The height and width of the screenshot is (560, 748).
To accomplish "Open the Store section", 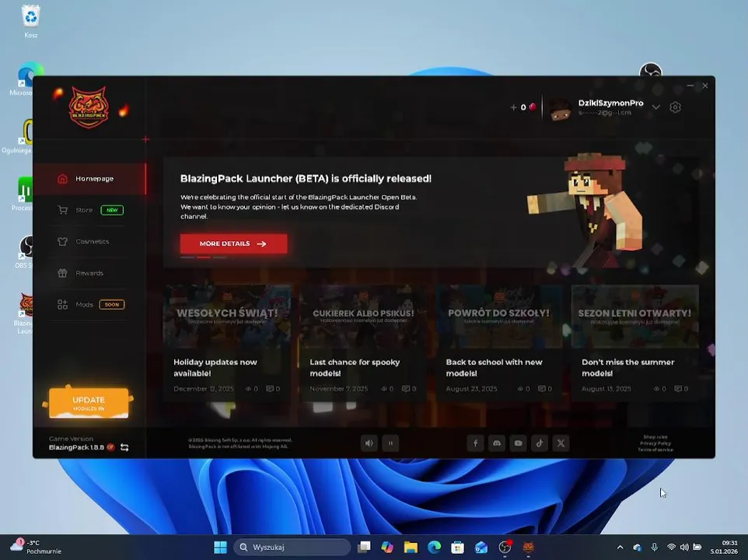I will tap(89, 210).
